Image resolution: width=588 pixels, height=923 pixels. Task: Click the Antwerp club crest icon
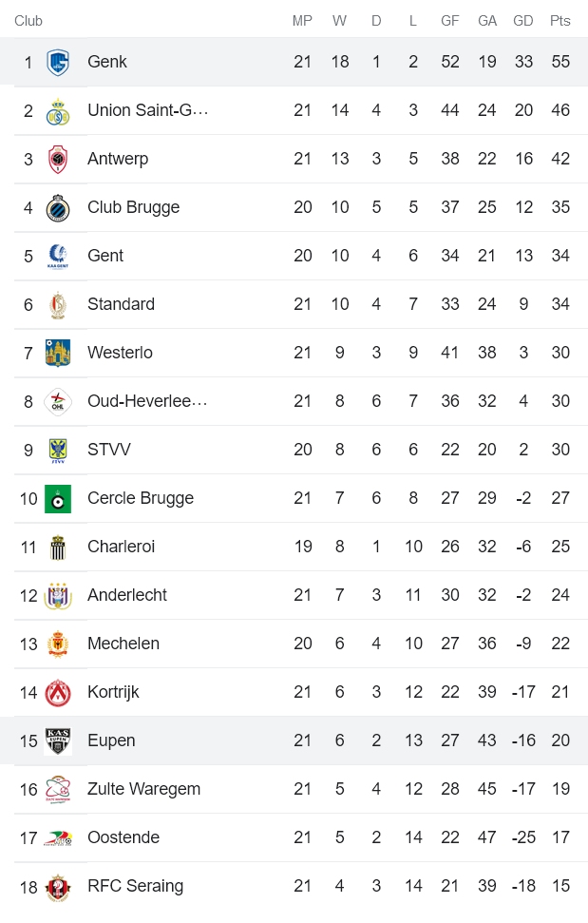tap(58, 160)
